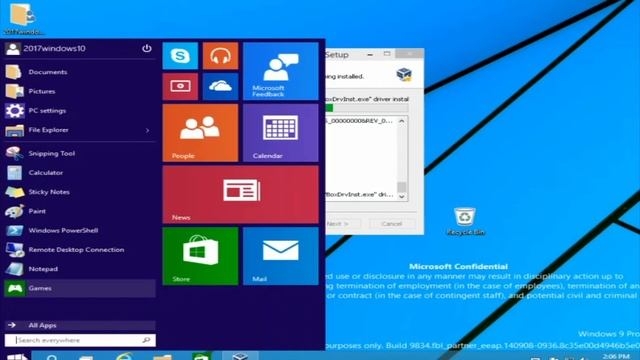Open the red Video tile
The image size is (640, 360).
(x=180, y=87)
